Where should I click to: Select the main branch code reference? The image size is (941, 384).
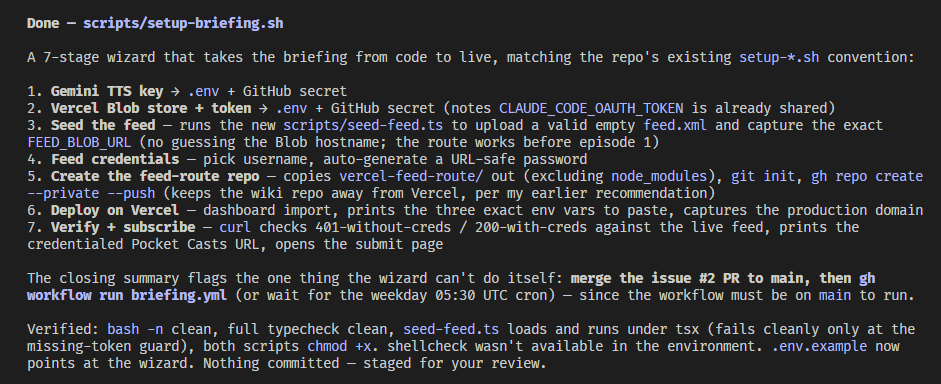coord(835,295)
